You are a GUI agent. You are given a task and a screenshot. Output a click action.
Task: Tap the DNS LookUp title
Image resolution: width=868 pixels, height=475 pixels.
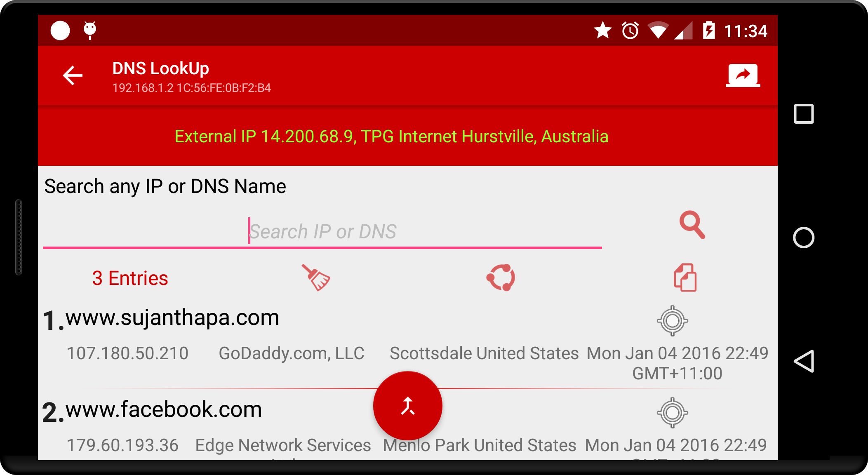click(161, 68)
